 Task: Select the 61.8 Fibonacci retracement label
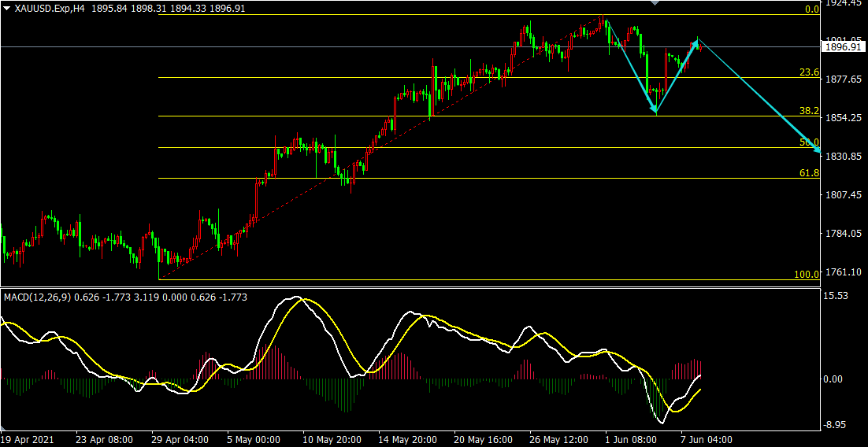coord(809,172)
